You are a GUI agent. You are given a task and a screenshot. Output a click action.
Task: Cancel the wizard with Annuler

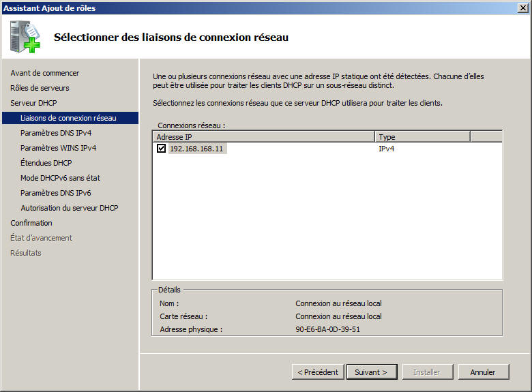tap(482, 372)
